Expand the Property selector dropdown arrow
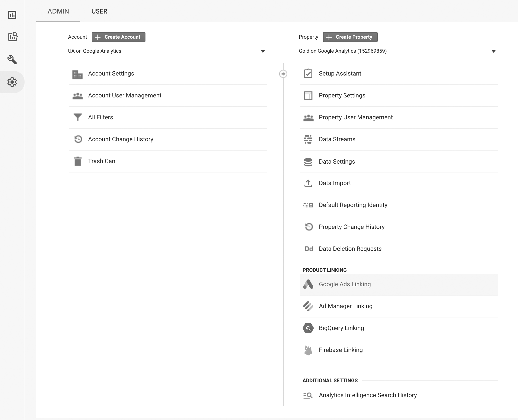The width and height of the screenshot is (518, 420). click(x=493, y=51)
